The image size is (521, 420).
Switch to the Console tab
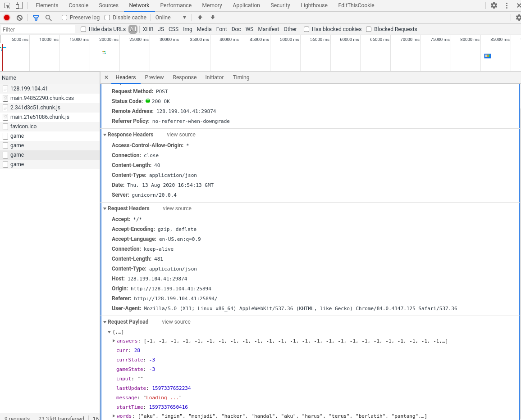78,5
